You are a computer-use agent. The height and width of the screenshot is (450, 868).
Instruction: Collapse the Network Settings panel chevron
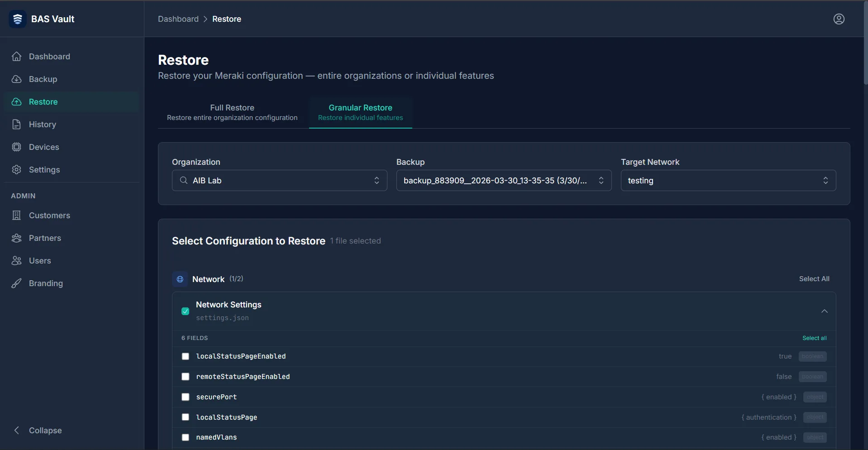[x=825, y=311]
